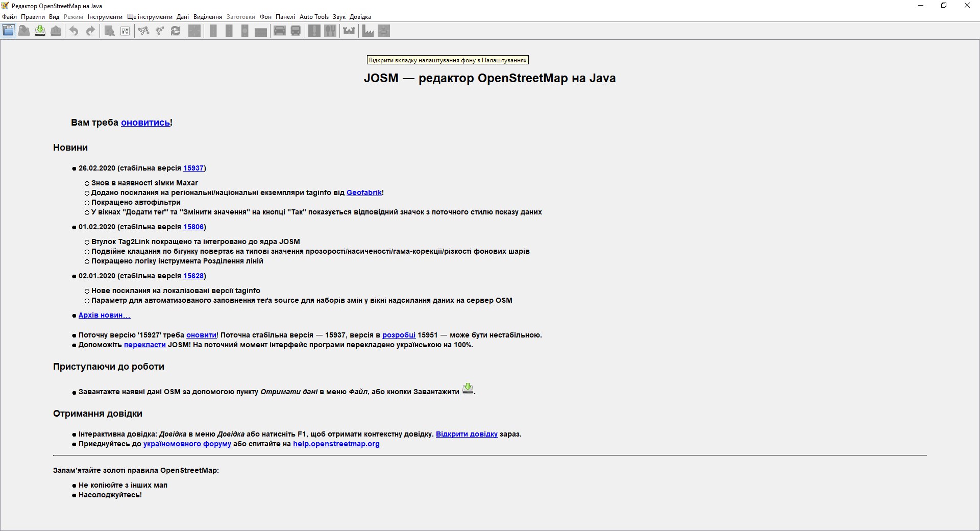Click the dashed-line road preset icon
The width and height of the screenshot is (980, 531).
[x=229, y=31]
